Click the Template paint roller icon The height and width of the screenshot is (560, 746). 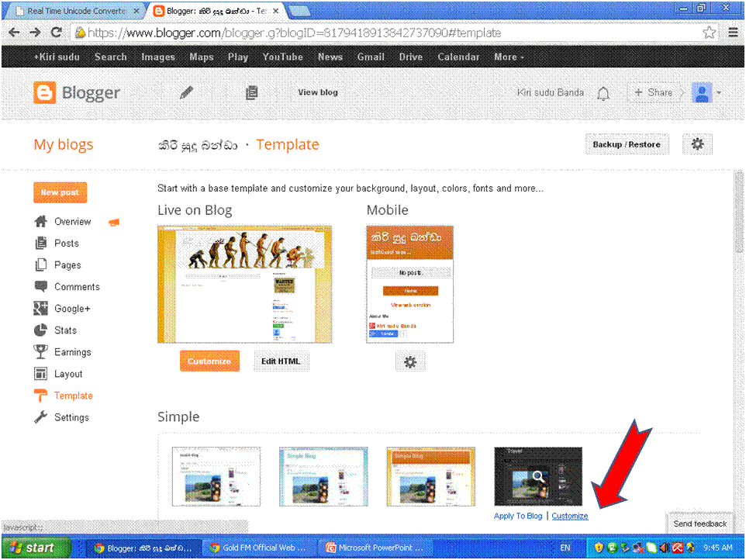[x=41, y=396]
